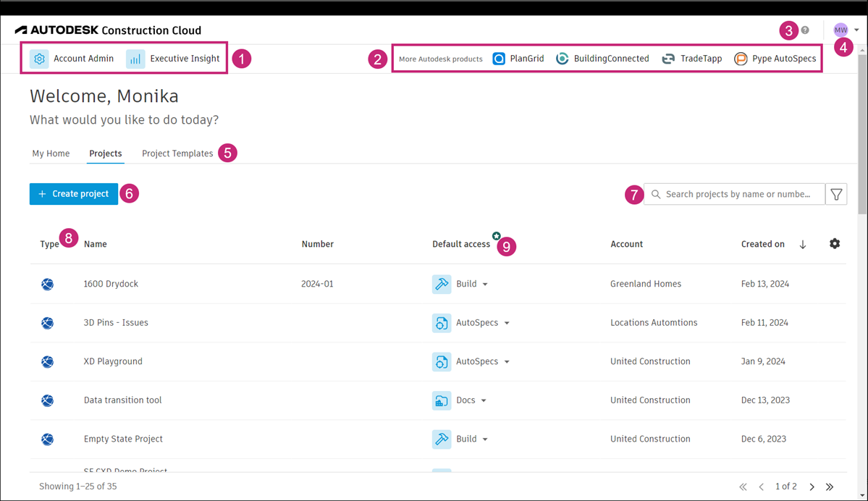Expand the user profile dropdown arrow
868x501 pixels.
click(856, 30)
